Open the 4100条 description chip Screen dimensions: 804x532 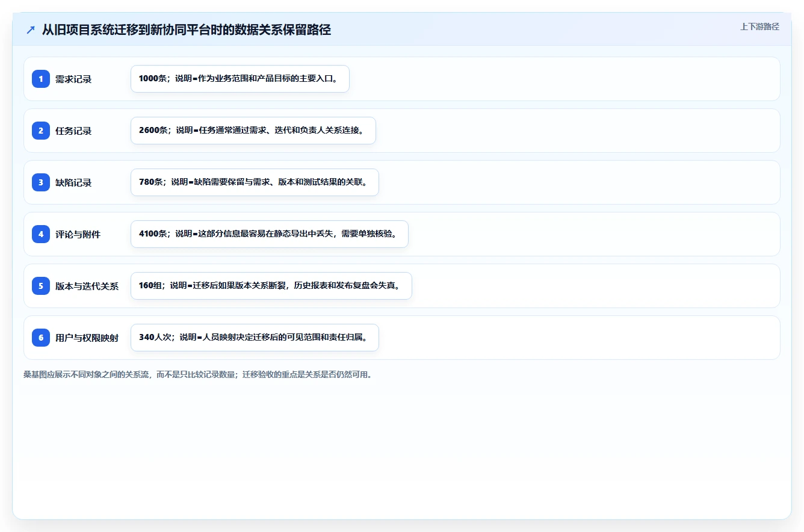click(x=270, y=234)
